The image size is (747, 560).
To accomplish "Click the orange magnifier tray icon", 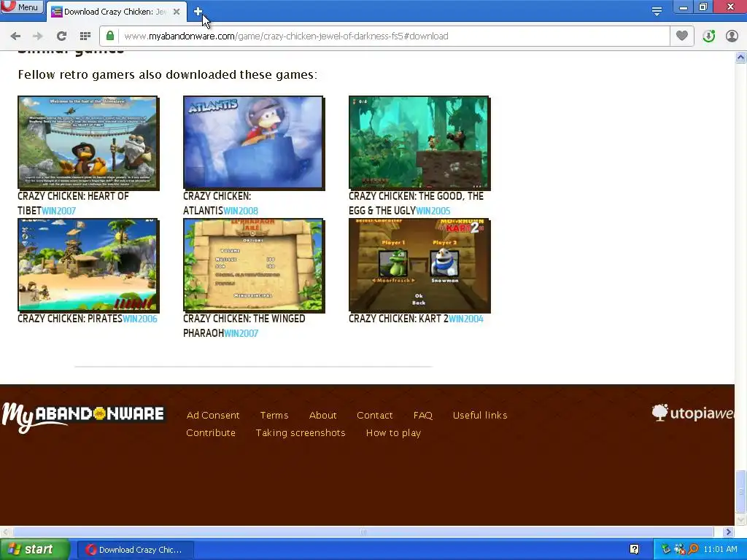I will coord(694,550).
